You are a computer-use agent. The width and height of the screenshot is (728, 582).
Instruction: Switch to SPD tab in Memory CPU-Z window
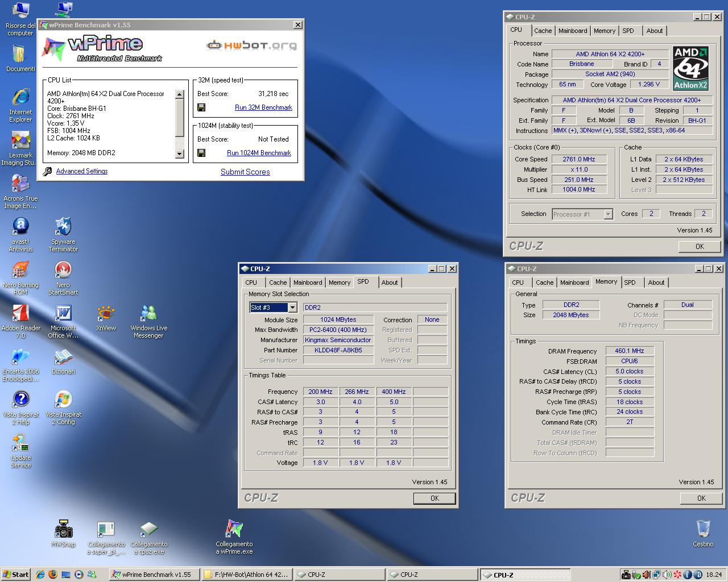pyautogui.click(x=630, y=282)
